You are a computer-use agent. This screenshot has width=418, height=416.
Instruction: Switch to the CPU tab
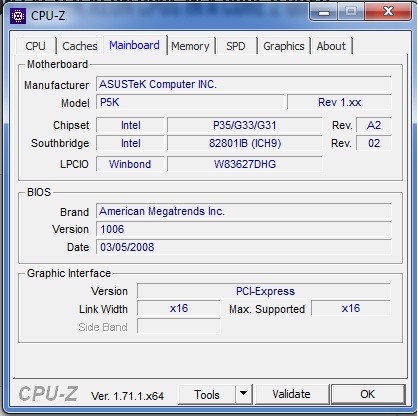(35, 46)
